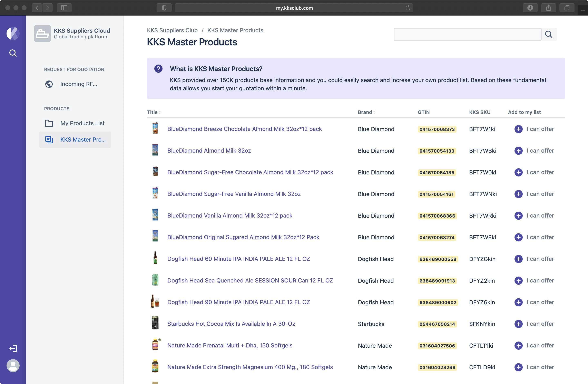
Task: Click the KKS Suppliers Cloud ship icon
Action: click(42, 34)
